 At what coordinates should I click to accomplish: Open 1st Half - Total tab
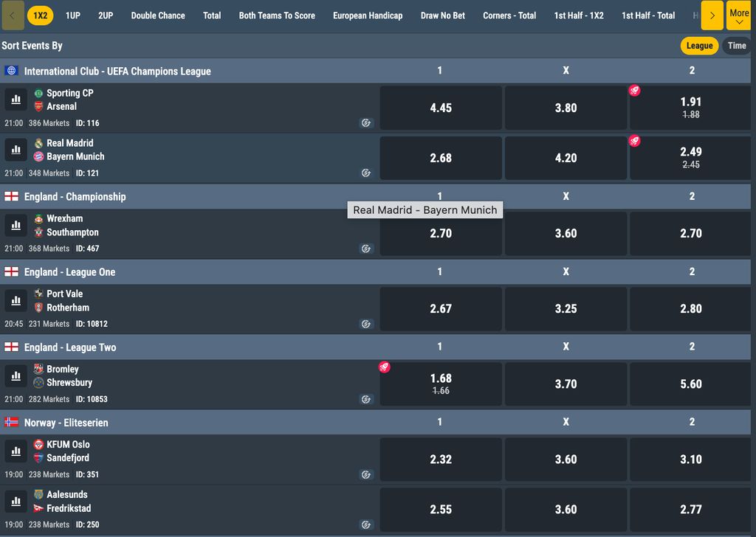click(x=648, y=15)
